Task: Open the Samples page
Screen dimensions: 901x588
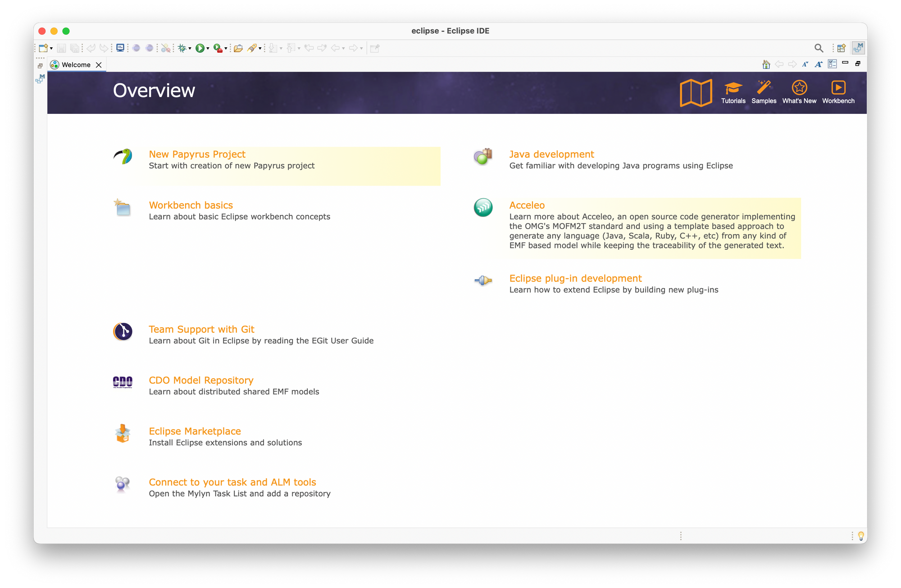Action: coord(764,93)
